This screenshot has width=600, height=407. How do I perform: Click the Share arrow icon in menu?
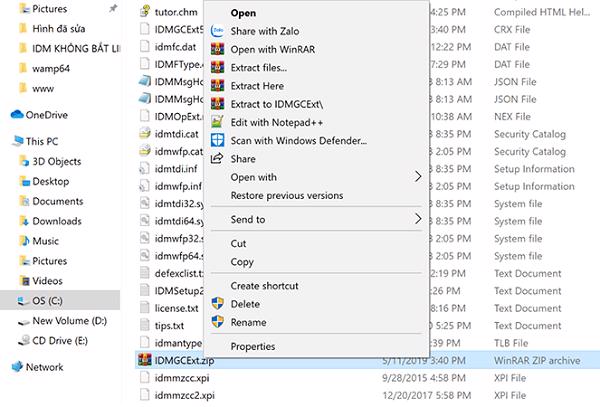click(x=217, y=158)
